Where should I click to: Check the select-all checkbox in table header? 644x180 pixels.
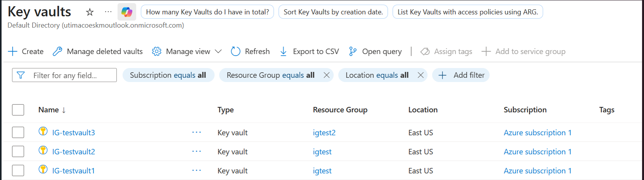click(18, 110)
